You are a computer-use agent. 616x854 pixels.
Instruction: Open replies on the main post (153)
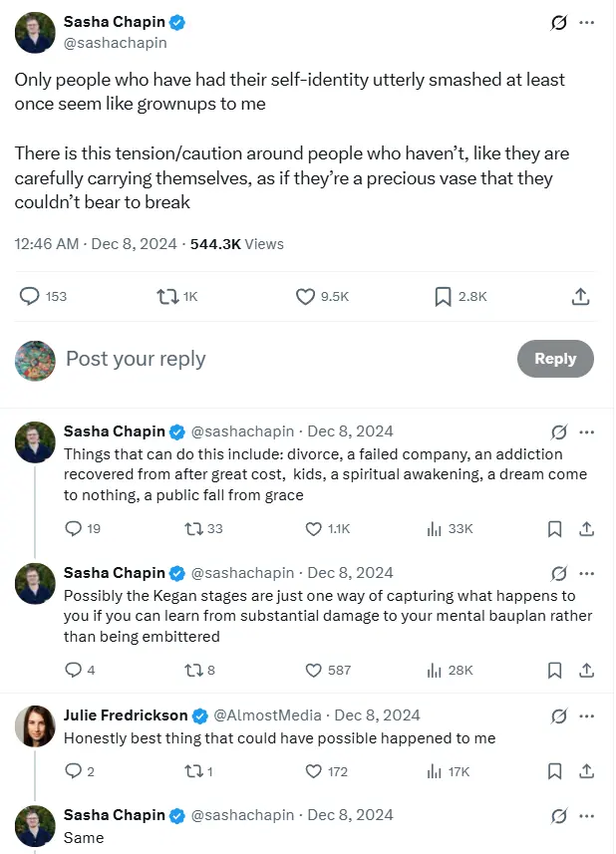(31, 296)
